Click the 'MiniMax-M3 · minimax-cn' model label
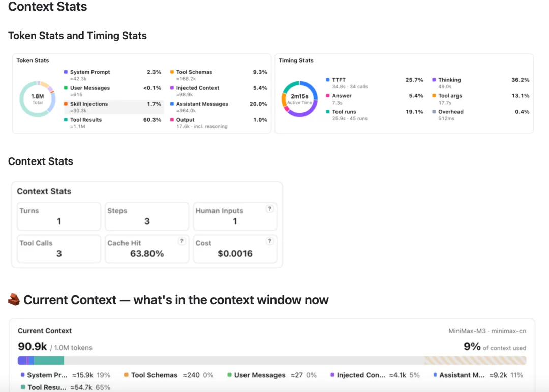 (487, 331)
